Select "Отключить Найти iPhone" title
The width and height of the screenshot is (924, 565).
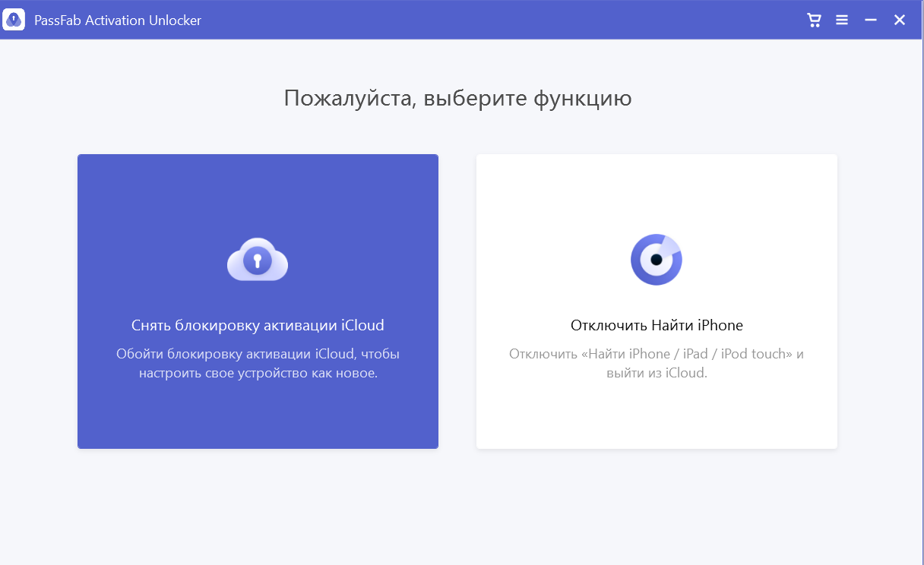coord(657,325)
